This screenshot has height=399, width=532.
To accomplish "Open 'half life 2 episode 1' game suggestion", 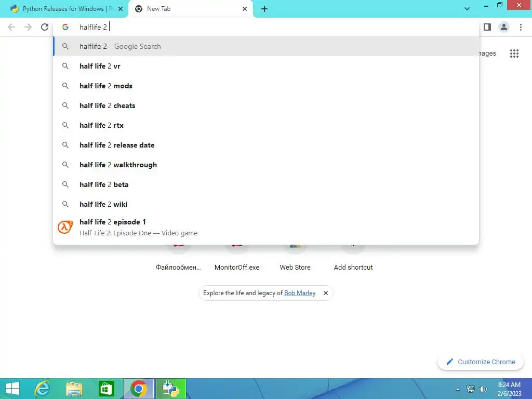I will pos(266,228).
